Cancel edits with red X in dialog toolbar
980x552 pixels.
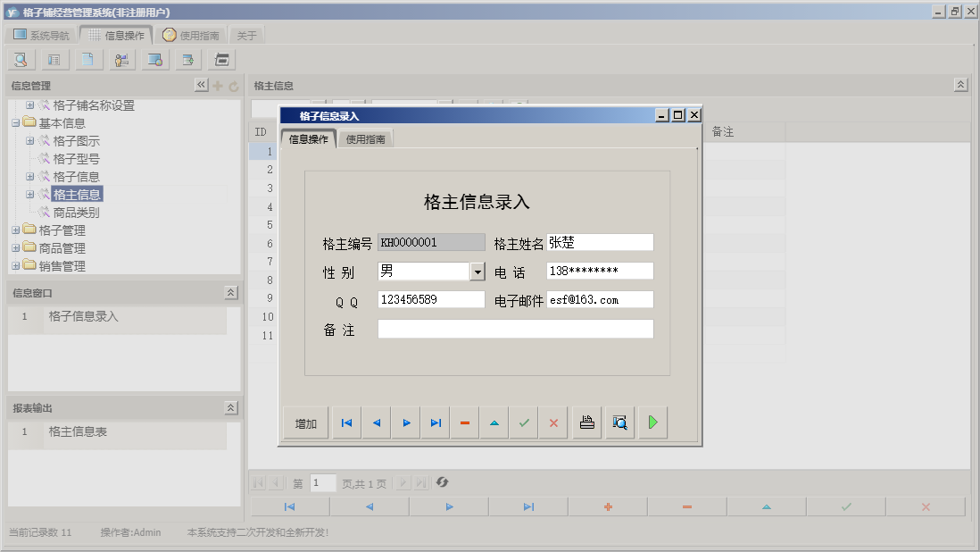[x=553, y=423]
